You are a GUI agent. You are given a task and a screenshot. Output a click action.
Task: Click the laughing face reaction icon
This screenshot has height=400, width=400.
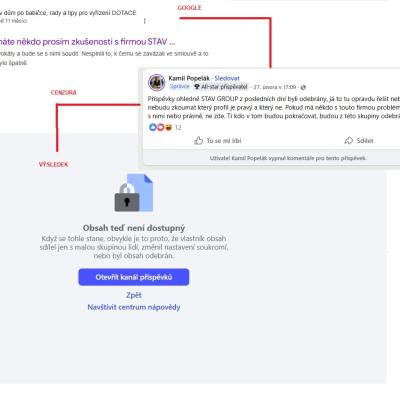tap(168, 127)
